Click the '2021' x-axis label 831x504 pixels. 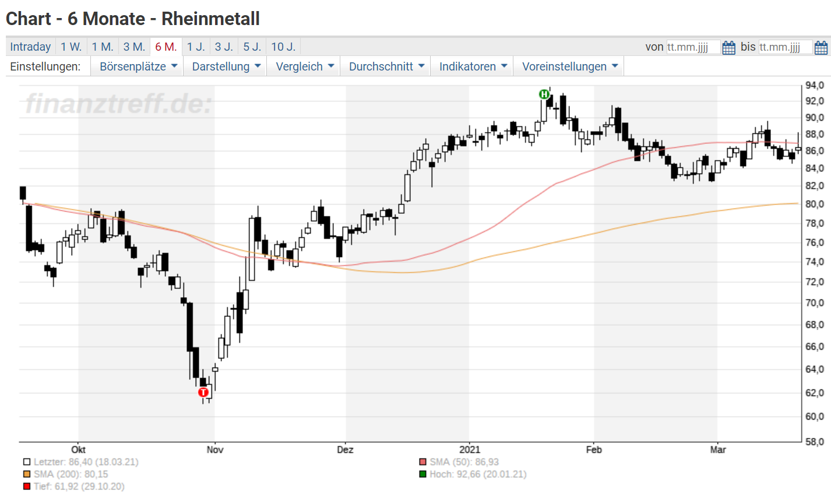470,449
